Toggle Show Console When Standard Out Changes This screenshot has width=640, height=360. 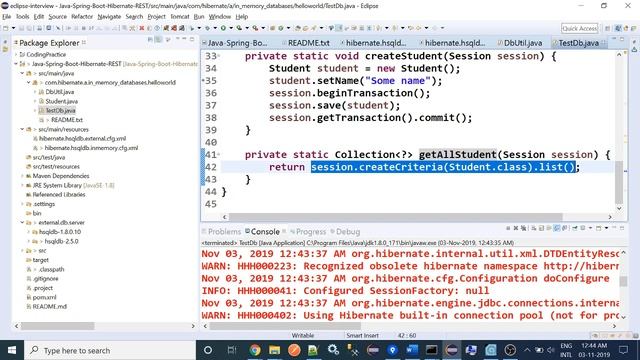click(x=557, y=228)
